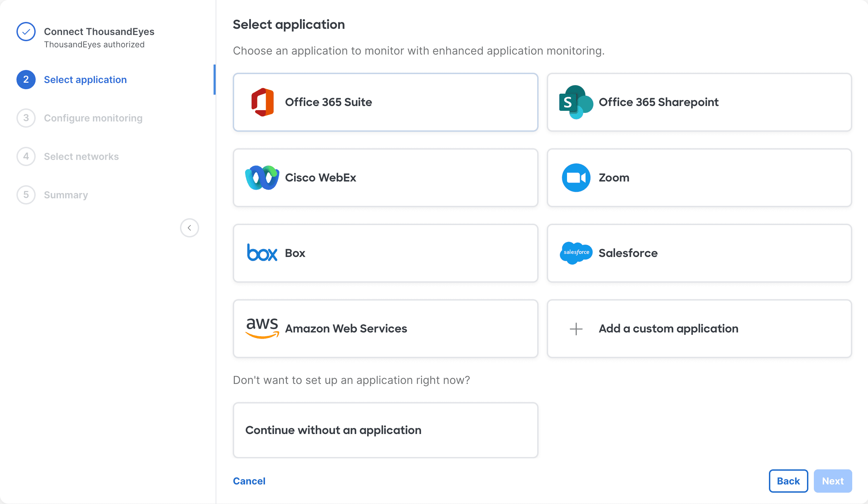Click the completed checkmark step icon
This screenshot has width=868, height=504.
click(26, 32)
